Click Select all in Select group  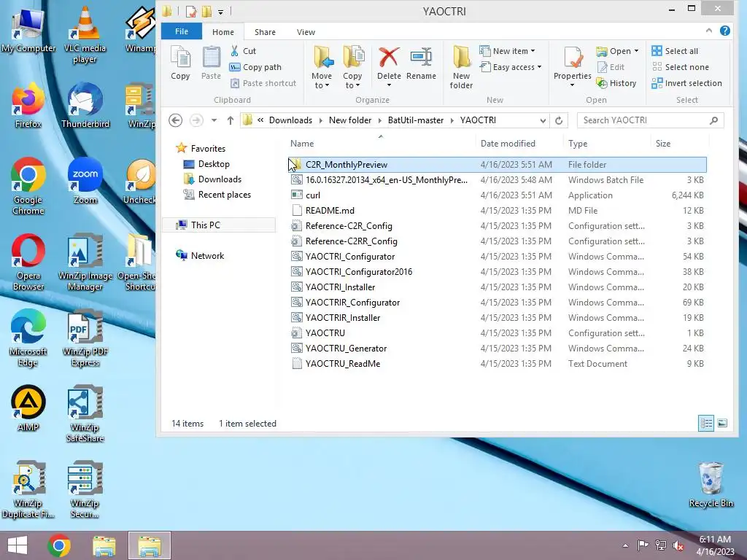click(x=675, y=51)
